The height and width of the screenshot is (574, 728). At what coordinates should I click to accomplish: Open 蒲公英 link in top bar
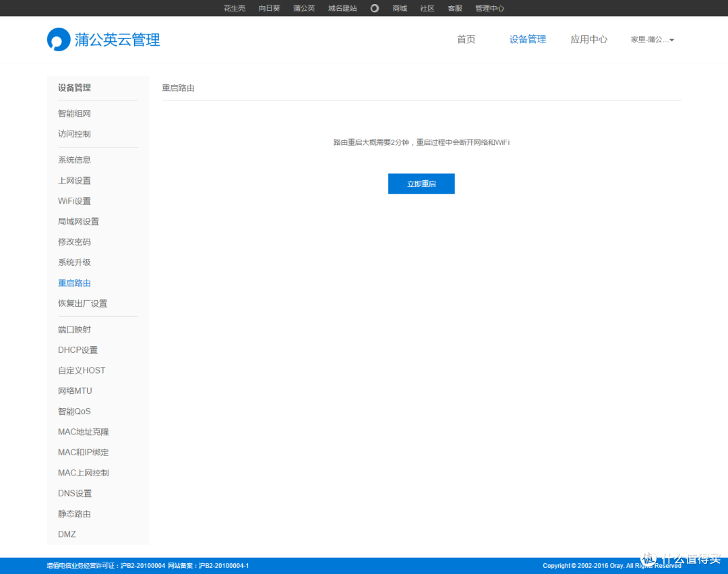click(304, 8)
